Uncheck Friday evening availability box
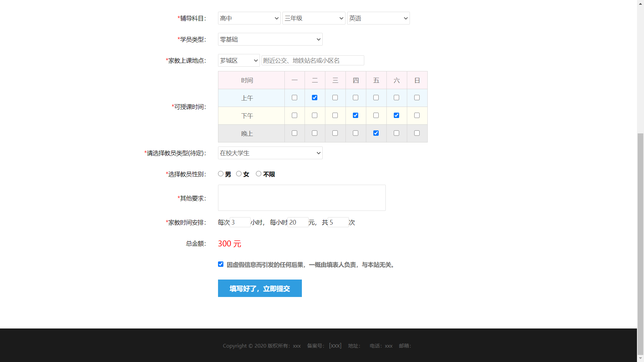 pos(376,133)
